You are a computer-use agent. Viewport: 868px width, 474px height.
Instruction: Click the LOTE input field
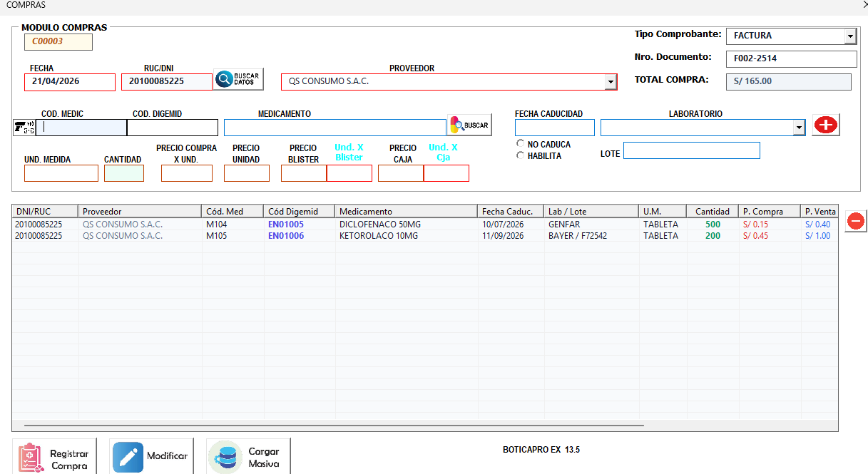click(x=692, y=150)
